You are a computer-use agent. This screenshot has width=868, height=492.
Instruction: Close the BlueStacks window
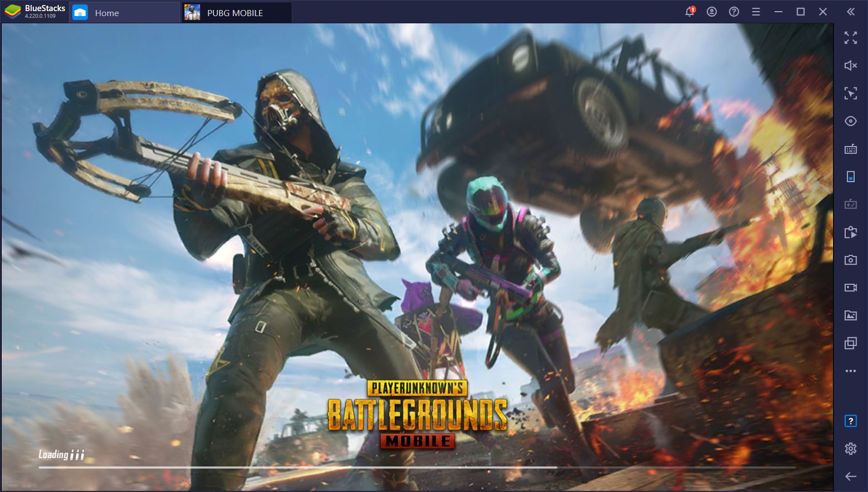823,12
